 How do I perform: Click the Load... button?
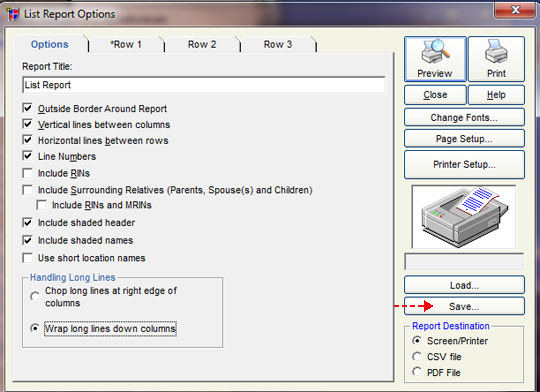(x=464, y=285)
